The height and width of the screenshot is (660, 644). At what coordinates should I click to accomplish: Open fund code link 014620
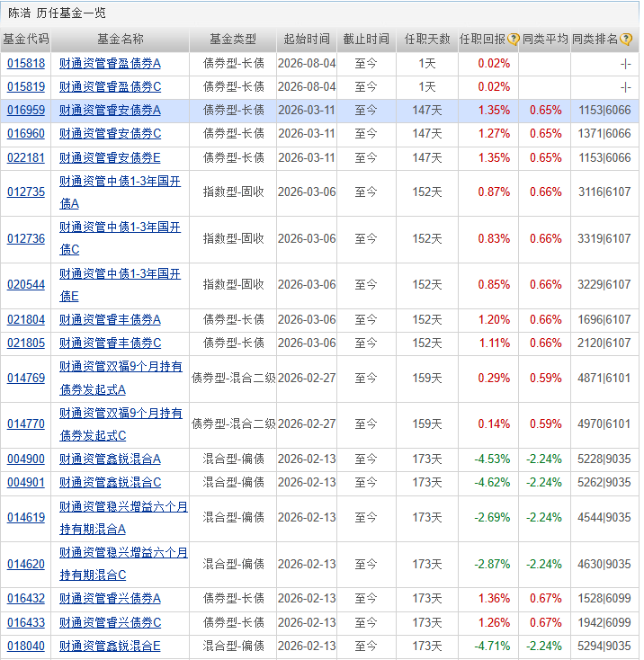[x=26, y=564]
